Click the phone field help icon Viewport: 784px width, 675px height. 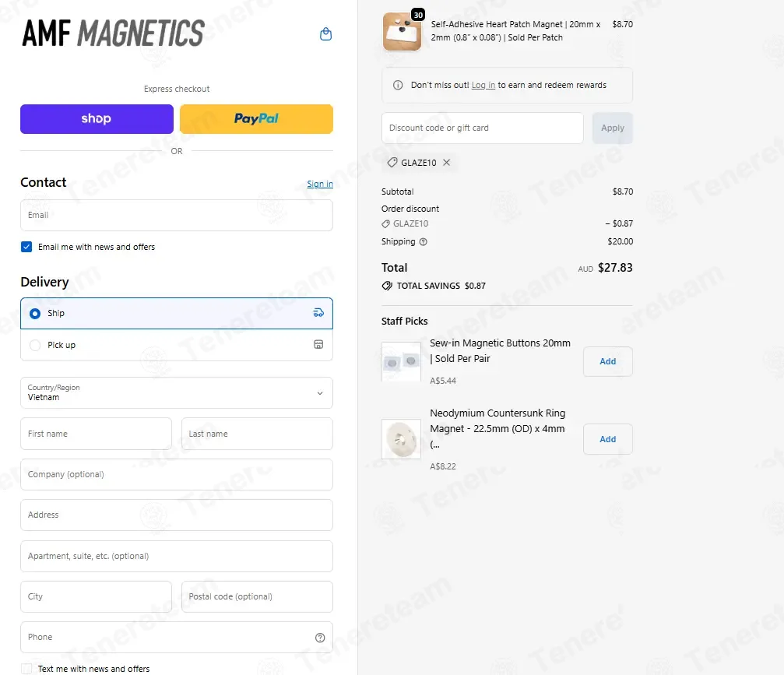coord(320,638)
